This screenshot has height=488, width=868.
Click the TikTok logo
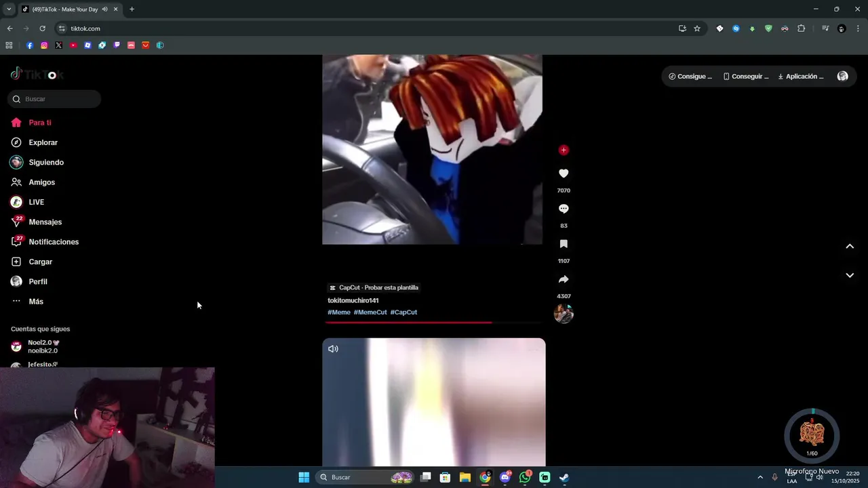[37, 74]
